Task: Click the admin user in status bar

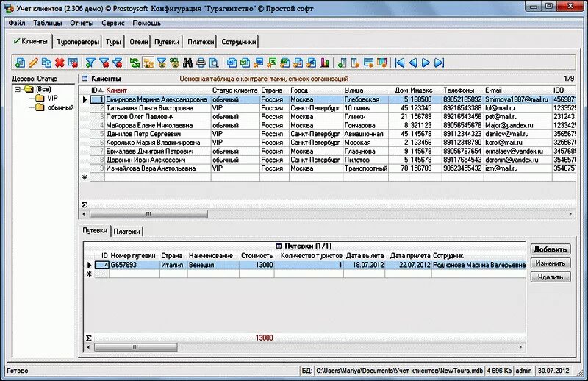Action: point(523,371)
